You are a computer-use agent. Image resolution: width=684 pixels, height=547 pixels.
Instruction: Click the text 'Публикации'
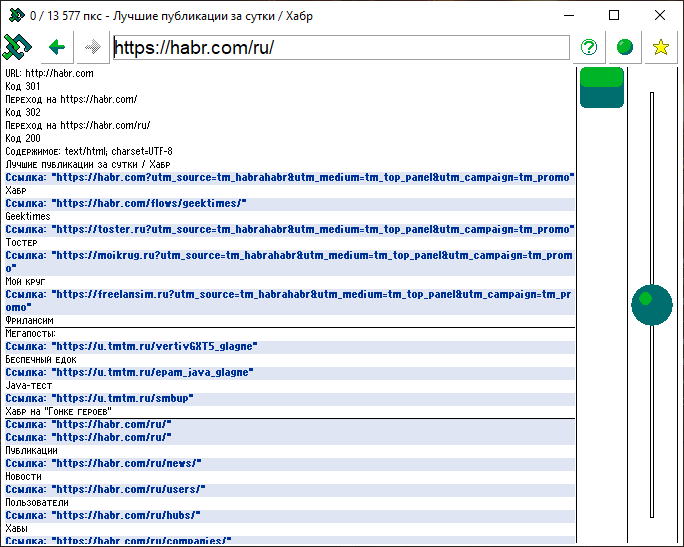pos(31,451)
